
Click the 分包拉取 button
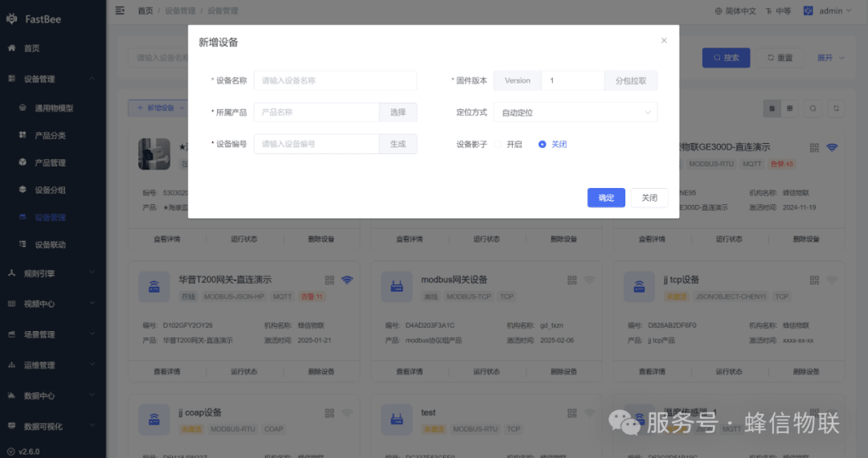click(631, 81)
